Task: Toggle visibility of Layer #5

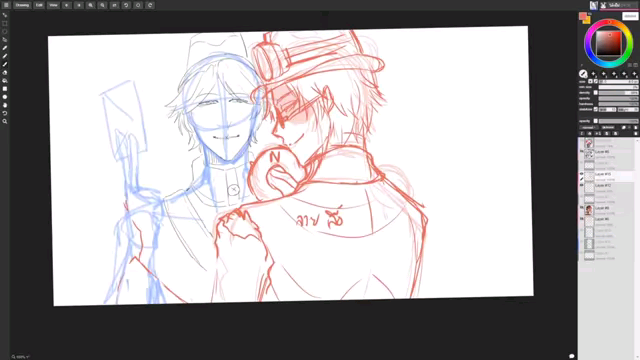Action: click(x=582, y=151)
